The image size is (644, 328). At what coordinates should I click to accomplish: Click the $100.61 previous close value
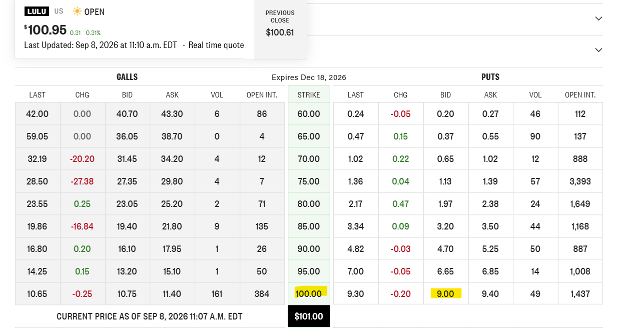(x=280, y=33)
